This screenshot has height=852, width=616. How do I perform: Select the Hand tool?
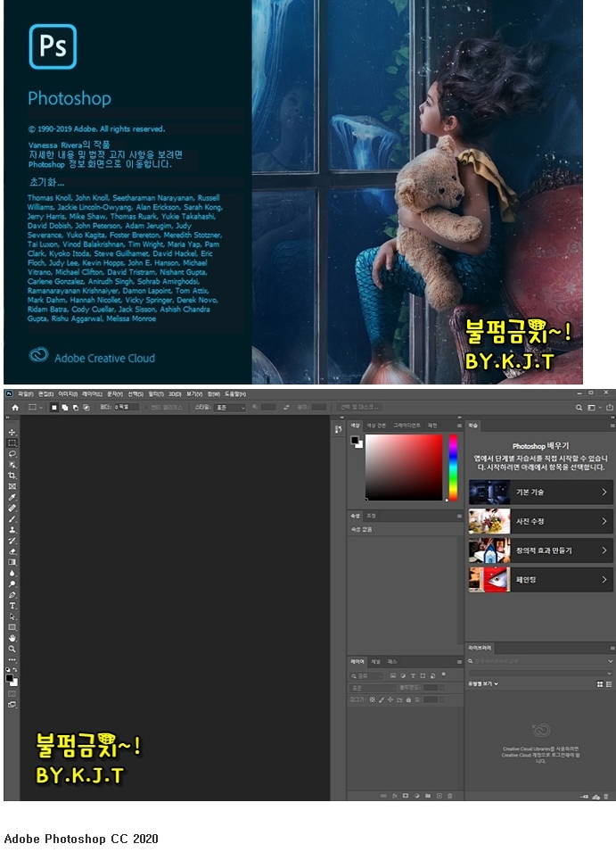(12, 638)
